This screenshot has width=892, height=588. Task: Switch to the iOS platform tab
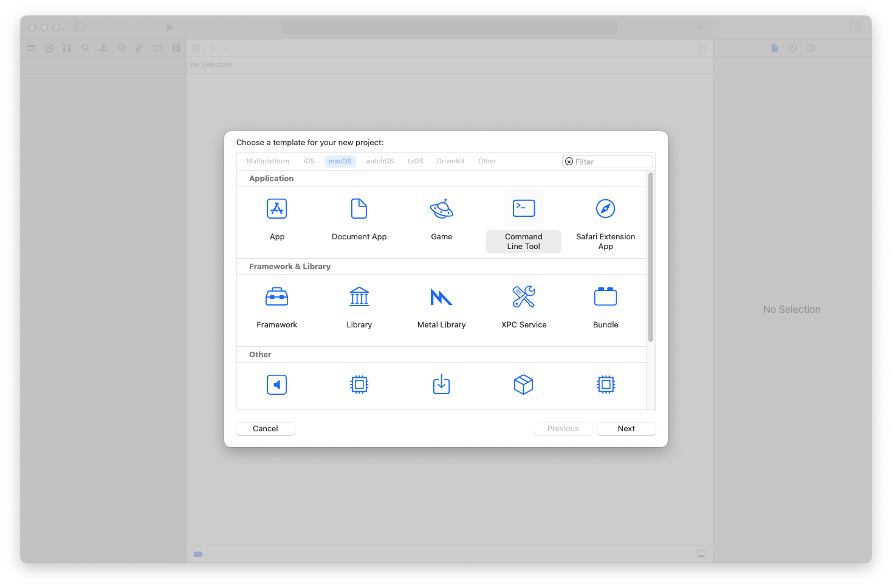pos(309,162)
